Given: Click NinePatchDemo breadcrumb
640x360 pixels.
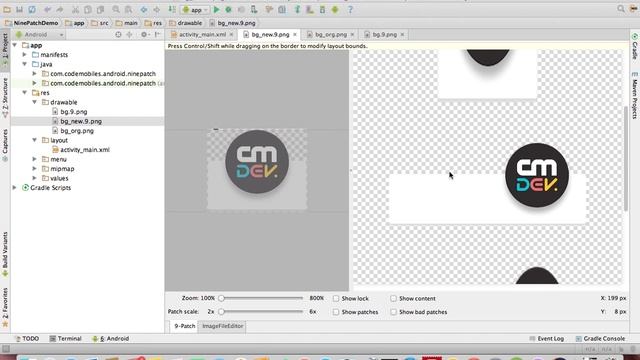Looking at the screenshot, I should pyautogui.click(x=31, y=23).
